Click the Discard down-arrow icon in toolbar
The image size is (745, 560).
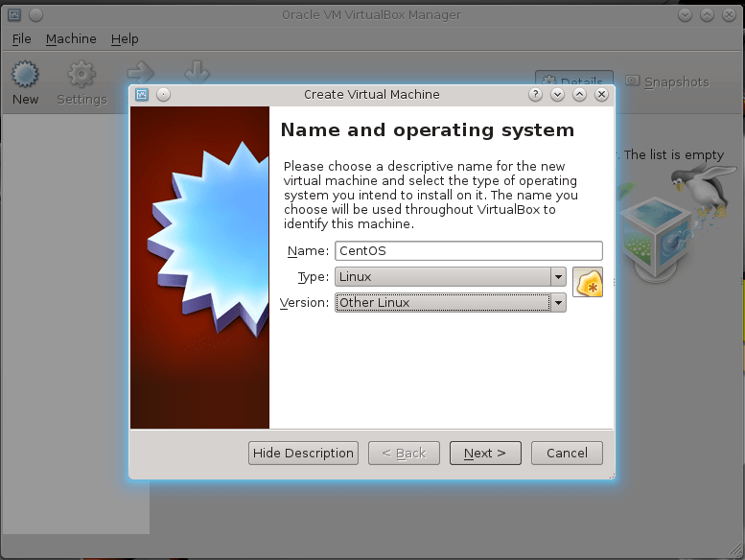(197, 72)
